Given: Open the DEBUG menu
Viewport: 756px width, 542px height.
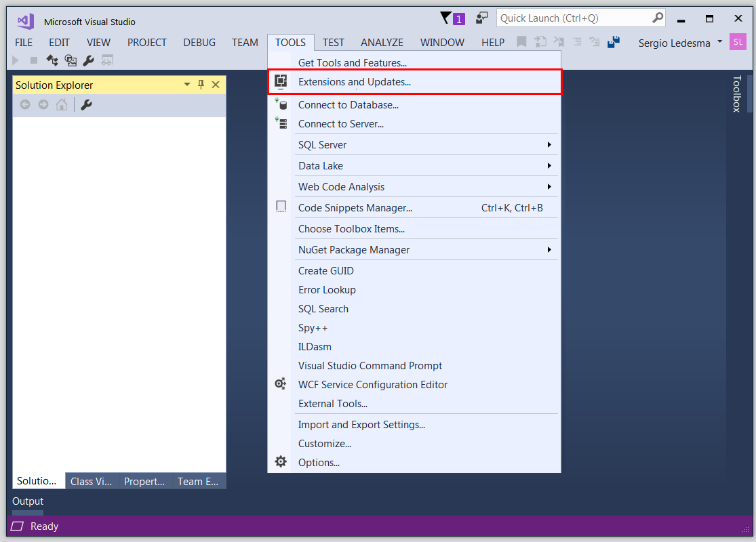Looking at the screenshot, I should coord(199,43).
